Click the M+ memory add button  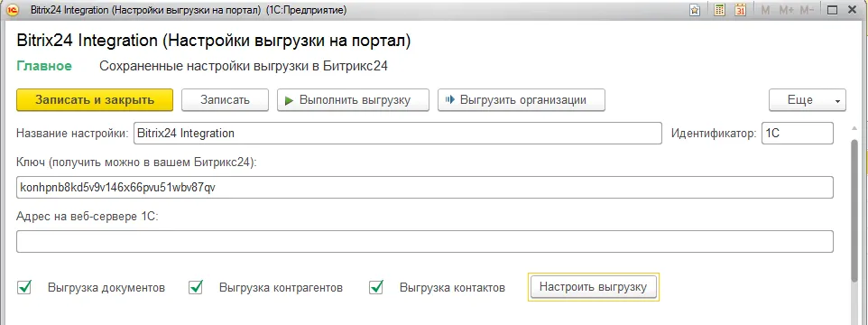point(786,11)
